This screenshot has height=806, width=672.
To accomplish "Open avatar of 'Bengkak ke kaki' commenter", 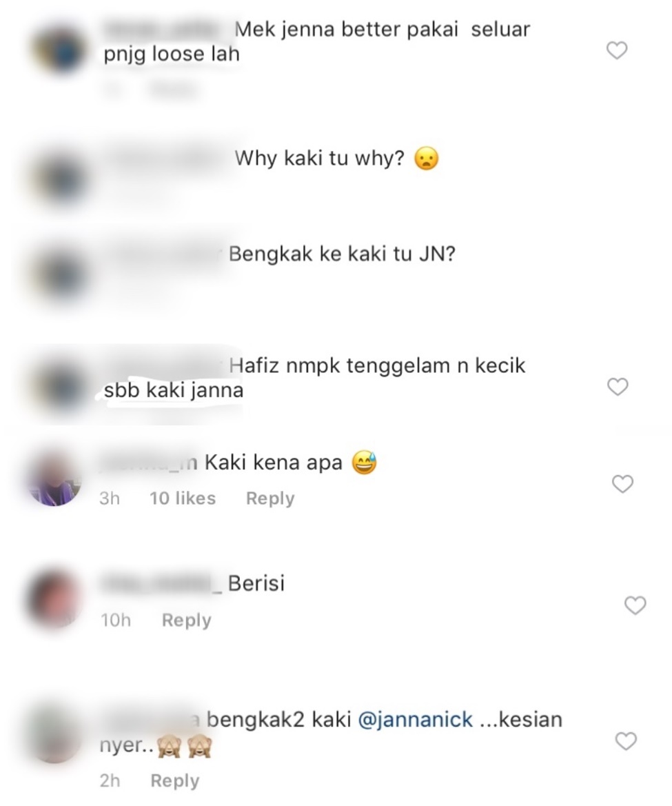I will pyautogui.click(x=61, y=276).
